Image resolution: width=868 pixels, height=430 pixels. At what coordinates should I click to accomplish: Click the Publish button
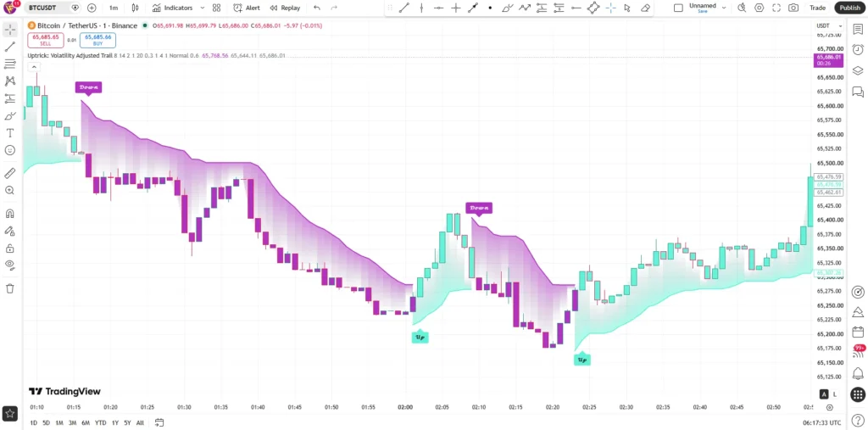coord(849,8)
